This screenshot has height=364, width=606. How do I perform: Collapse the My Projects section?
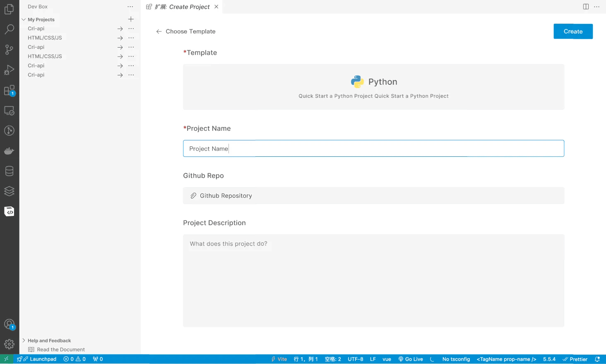coord(24,19)
